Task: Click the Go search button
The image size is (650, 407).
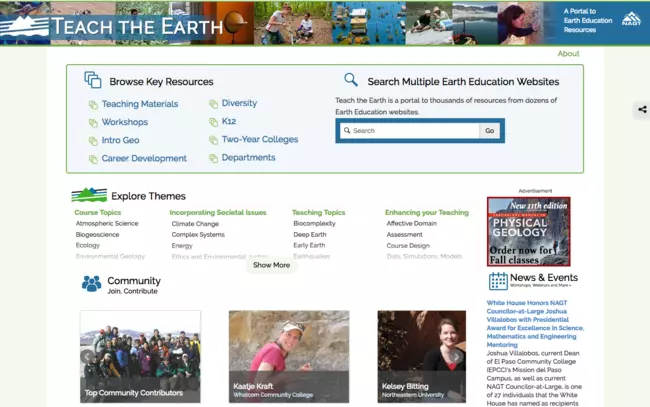Action: click(490, 131)
